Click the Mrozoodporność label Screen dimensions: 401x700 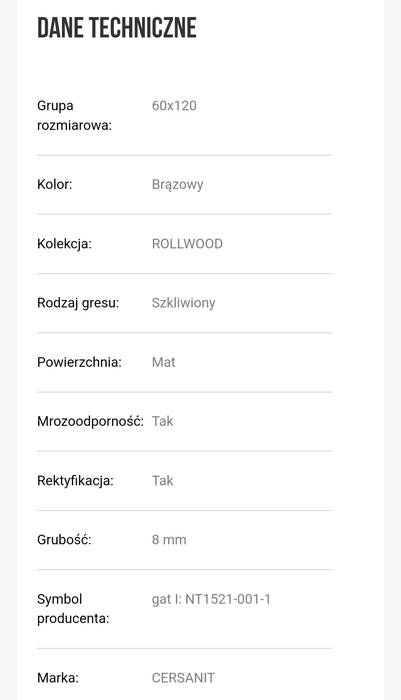[91, 421]
